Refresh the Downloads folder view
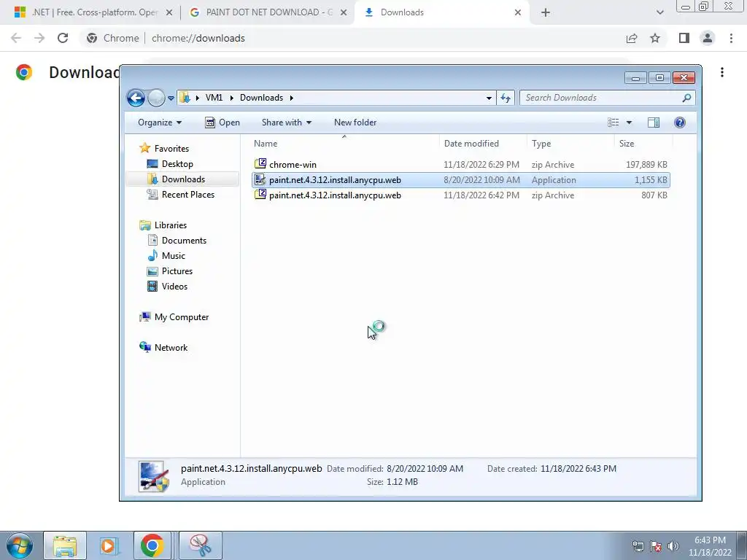This screenshot has height=560, width=747. pos(506,98)
